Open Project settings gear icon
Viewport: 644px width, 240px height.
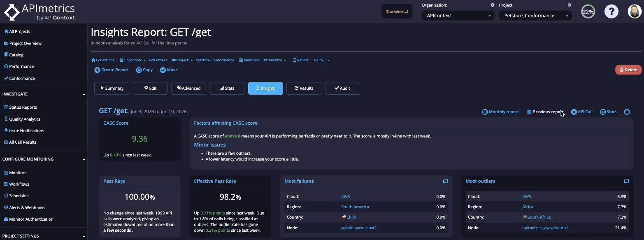point(570,5)
